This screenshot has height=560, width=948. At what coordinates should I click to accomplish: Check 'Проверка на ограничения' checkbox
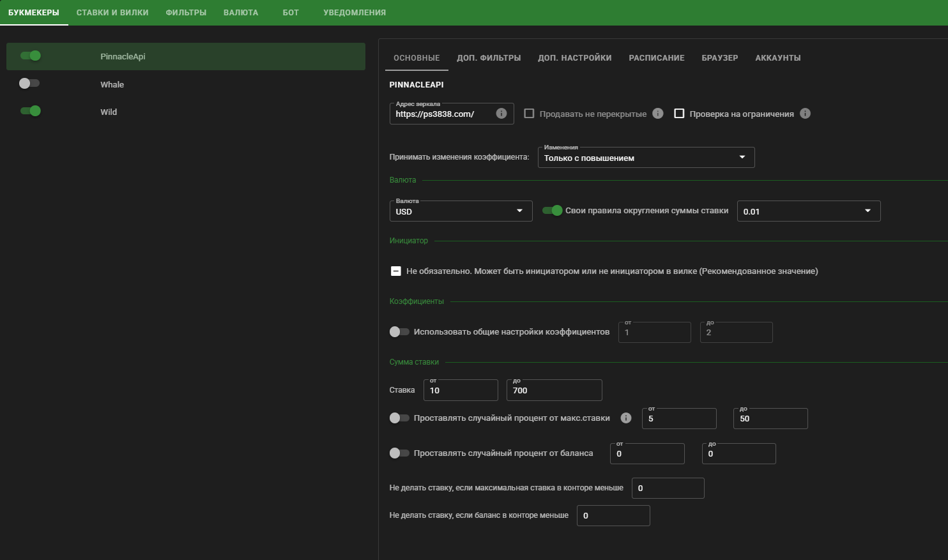tap(679, 114)
